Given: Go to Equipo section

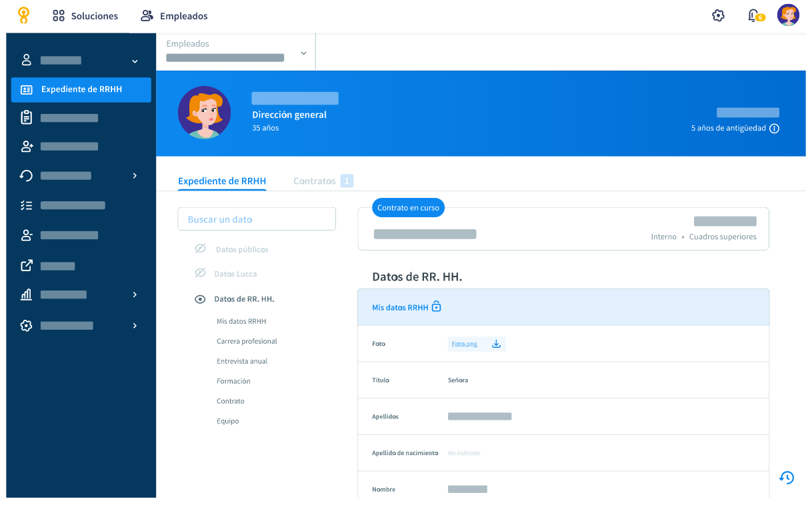Looking at the screenshot, I should 228,421.
